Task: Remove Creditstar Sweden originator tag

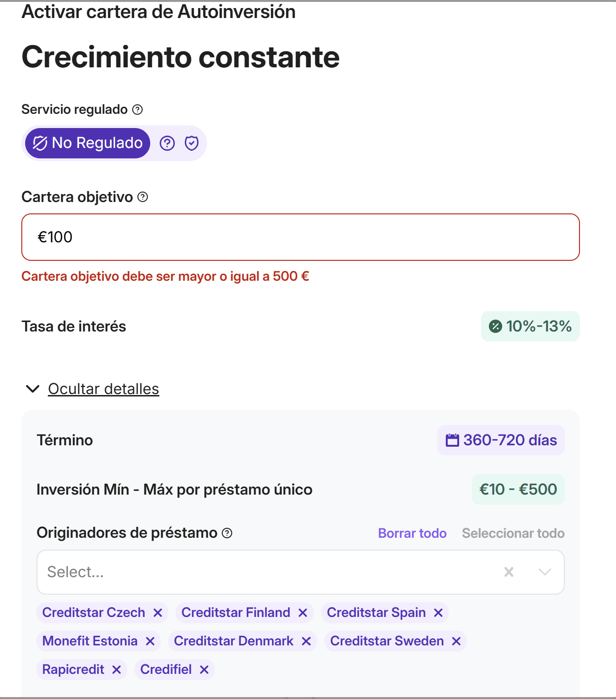Action: [x=456, y=641]
